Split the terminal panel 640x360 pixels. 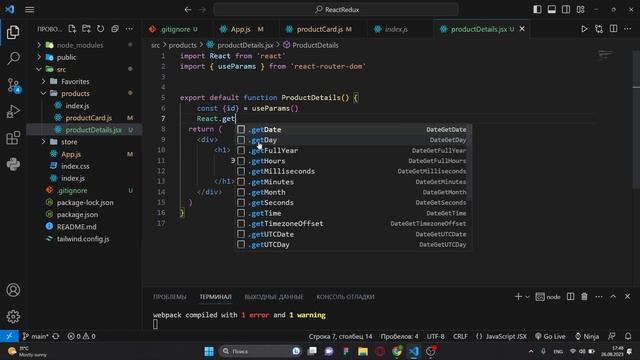tap(571, 297)
